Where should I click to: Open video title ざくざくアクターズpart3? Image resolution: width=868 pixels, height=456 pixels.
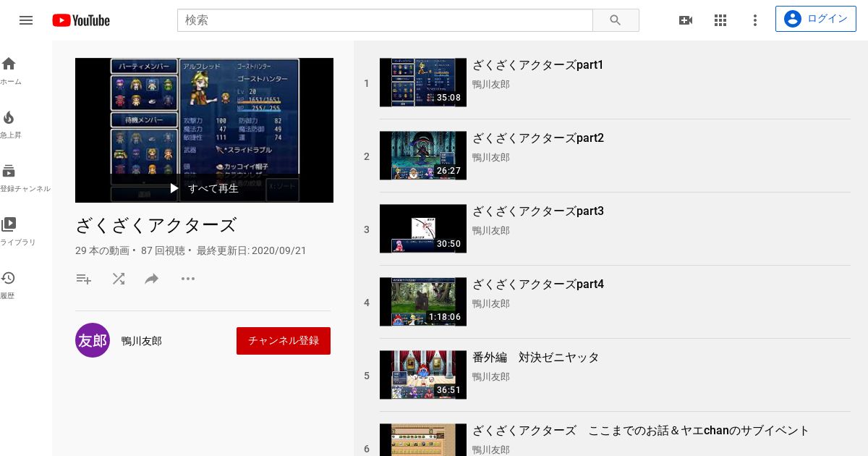(x=538, y=211)
